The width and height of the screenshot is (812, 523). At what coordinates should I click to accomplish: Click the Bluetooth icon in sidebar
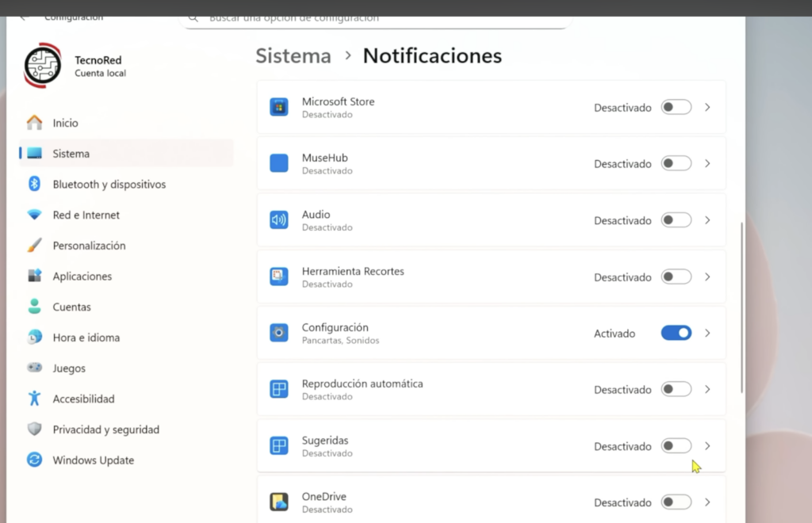click(35, 184)
